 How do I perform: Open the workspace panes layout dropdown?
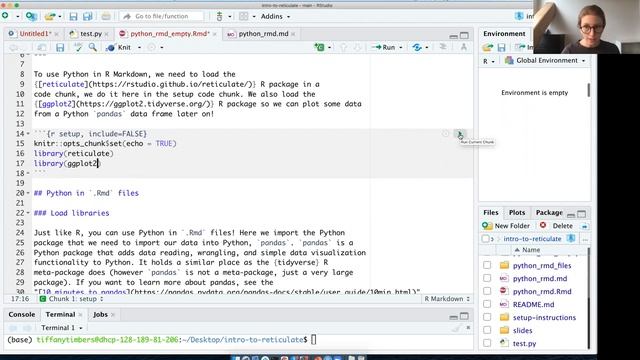tap(253, 16)
